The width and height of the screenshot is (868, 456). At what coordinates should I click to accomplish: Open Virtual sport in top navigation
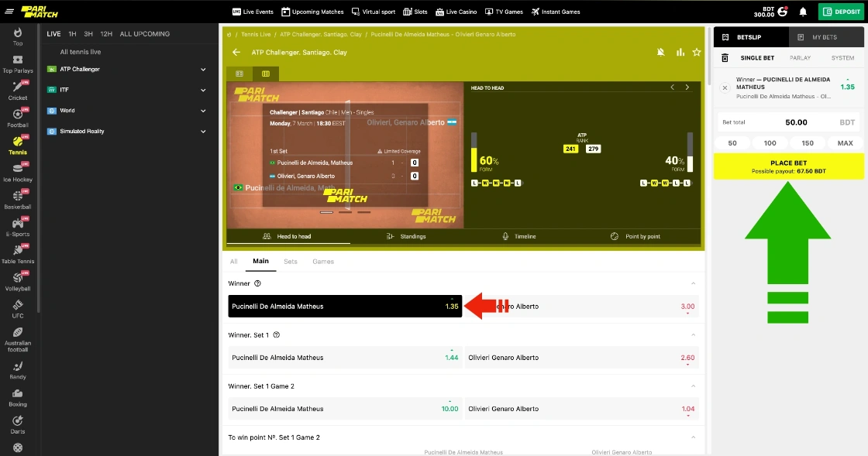tap(374, 12)
